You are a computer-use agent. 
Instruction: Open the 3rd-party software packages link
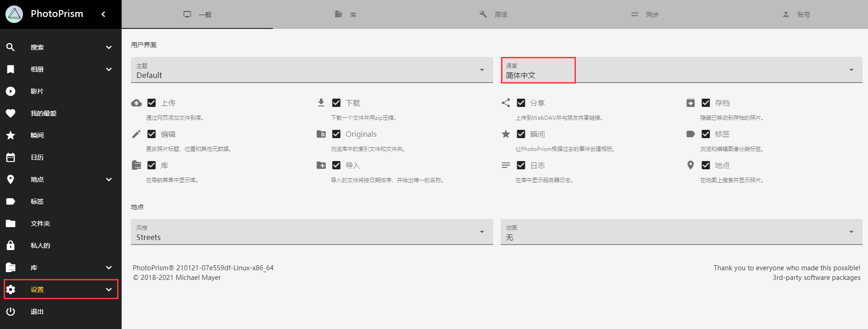[x=817, y=278]
